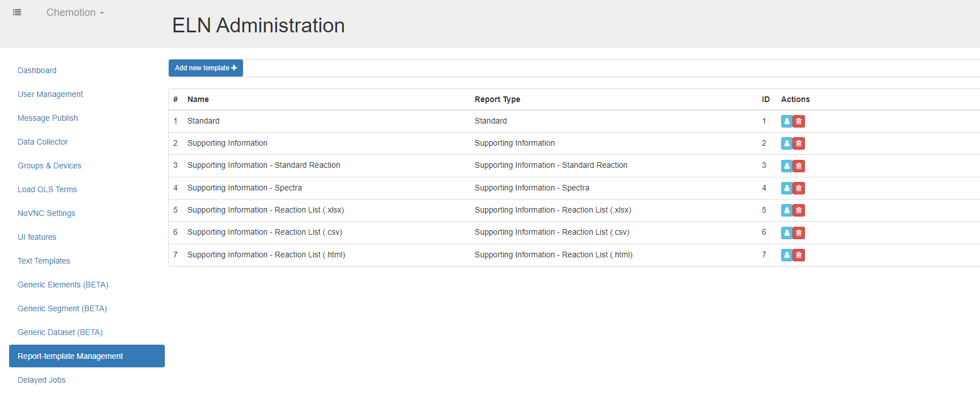Viewport: 980px width, 411px height.
Task: Open NoVNC Settings
Action: tap(46, 213)
